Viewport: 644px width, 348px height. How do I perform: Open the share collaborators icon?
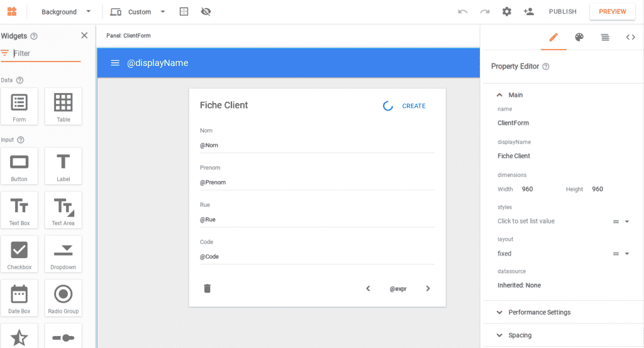(x=528, y=11)
